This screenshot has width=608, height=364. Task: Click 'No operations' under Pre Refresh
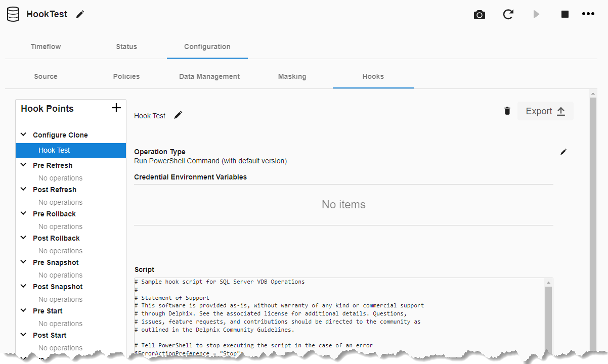point(60,178)
